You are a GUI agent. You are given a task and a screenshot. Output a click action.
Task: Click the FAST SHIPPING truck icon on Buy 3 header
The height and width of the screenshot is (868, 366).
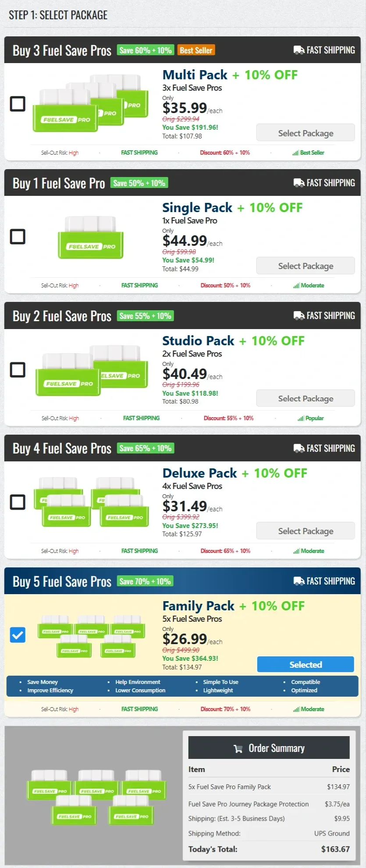(x=299, y=50)
